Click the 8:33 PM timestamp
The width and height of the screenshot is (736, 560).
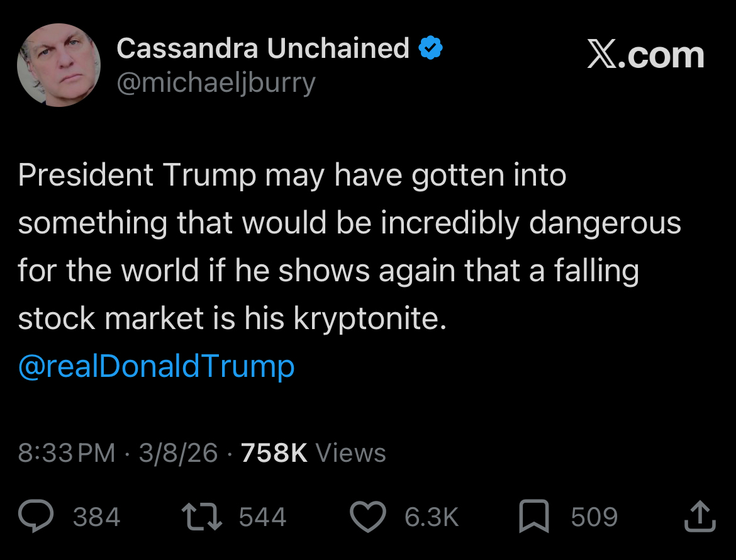(x=67, y=453)
